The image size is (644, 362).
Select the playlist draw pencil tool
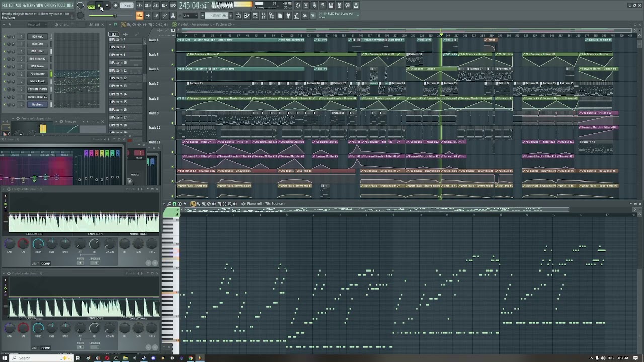tap(123, 24)
